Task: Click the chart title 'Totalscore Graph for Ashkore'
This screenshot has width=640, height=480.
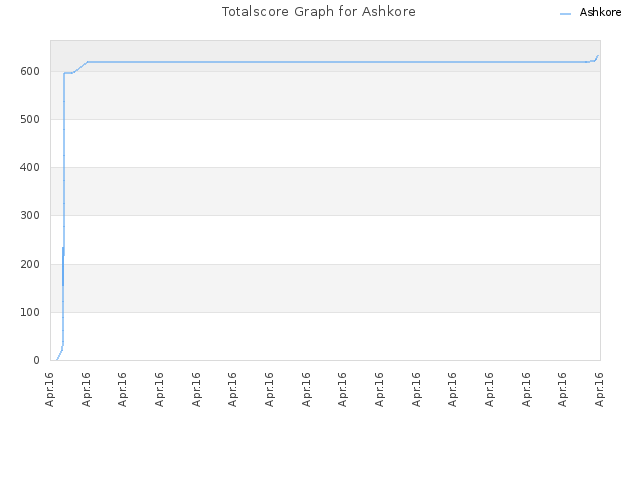Action: point(318,12)
